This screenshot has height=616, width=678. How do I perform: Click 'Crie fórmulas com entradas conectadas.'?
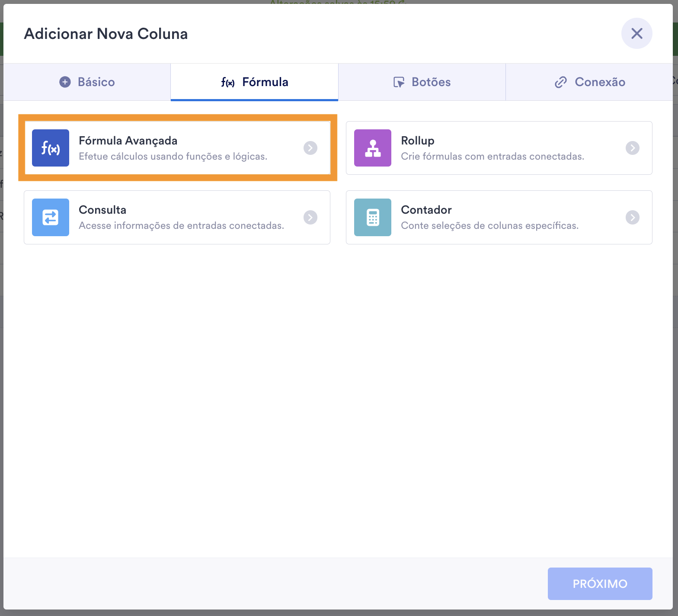pos(493,156)
